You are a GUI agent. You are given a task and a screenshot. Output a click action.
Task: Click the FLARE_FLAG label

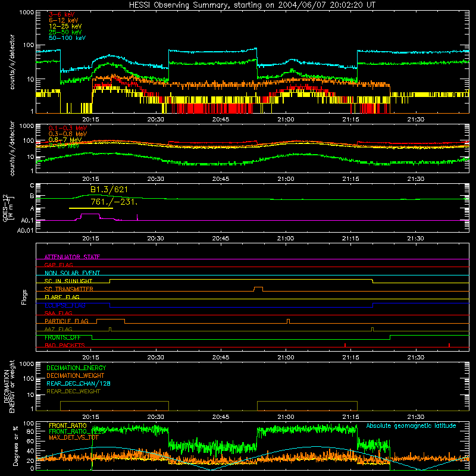62,297
